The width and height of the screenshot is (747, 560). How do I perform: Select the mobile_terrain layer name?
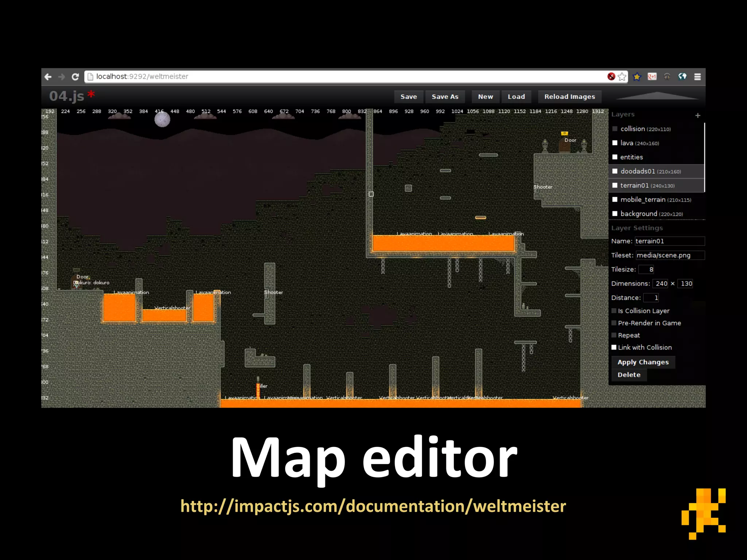[x=643, y=199]
